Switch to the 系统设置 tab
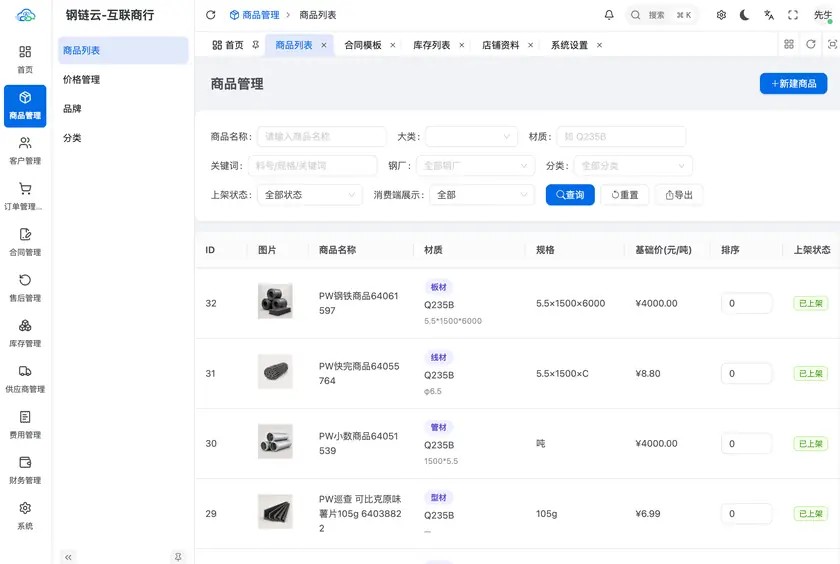This screenshot has width=840, height=564. 569,45
